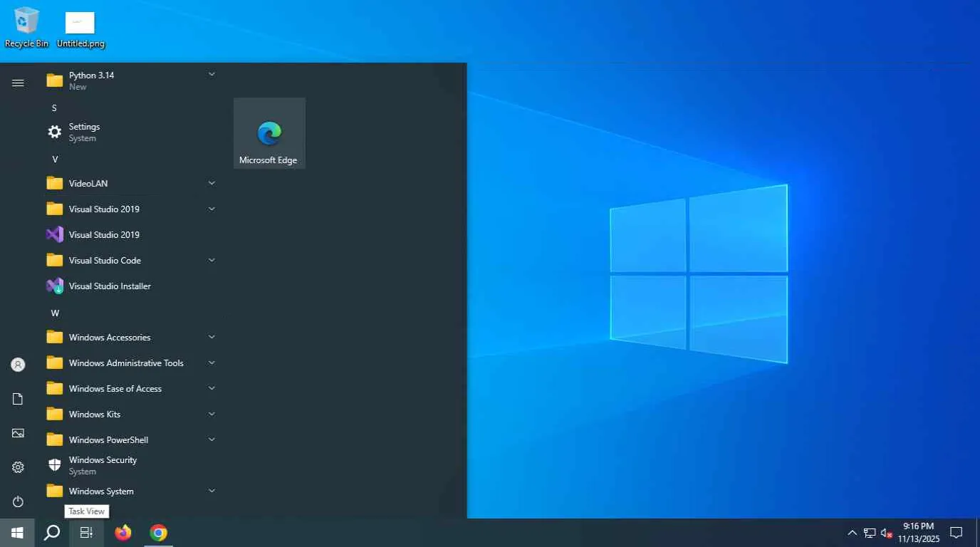Launch Visual Studio 2019 app with purple icon
The image size is (980, 547).
(132, 234)
